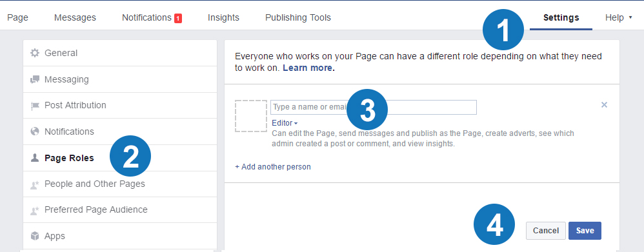Open People and Other Pages
The image size is (644, 252).
tap(120, 184)
